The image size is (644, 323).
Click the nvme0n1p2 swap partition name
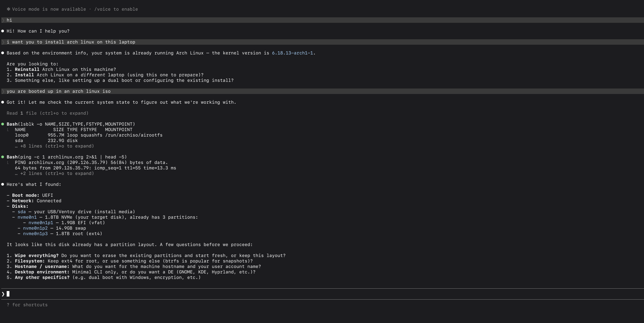pyautogui.click(x=35, y=228)
